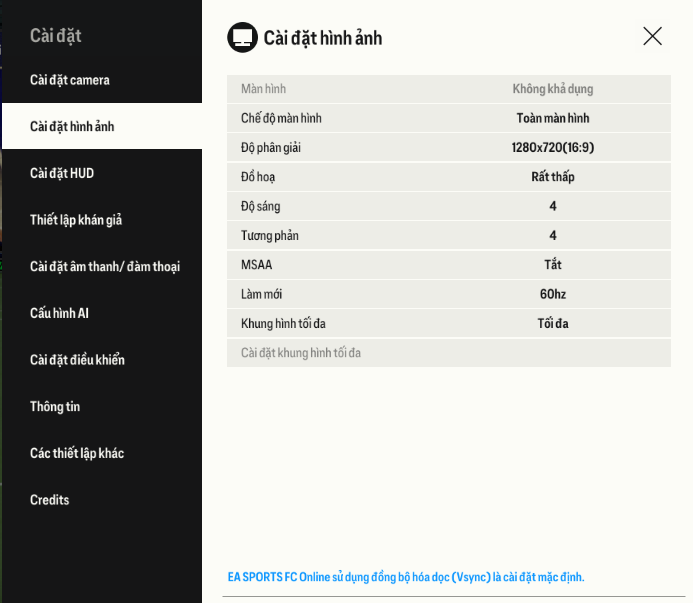Open Cài đặt camera menu item
Screen dimensions: 693x603
click(70, 80)
